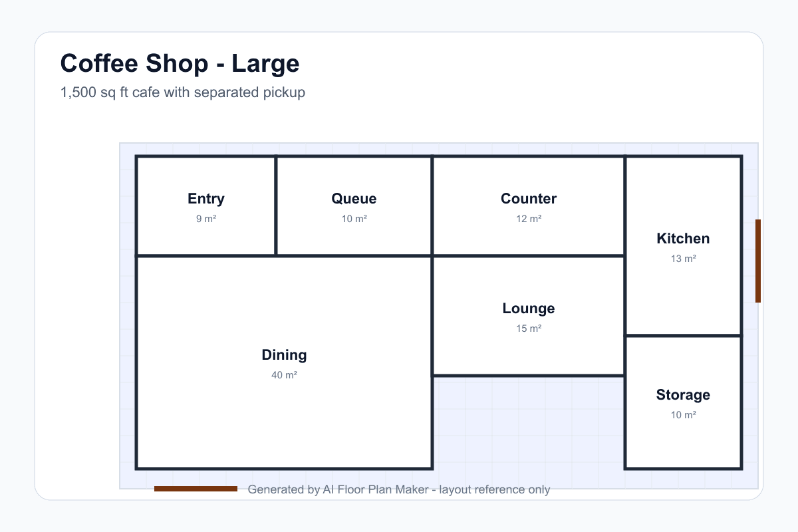Click the Dining 40 m² area label
Screen dimensions: 798x532
pyautogui.click(x=284, y=375)
